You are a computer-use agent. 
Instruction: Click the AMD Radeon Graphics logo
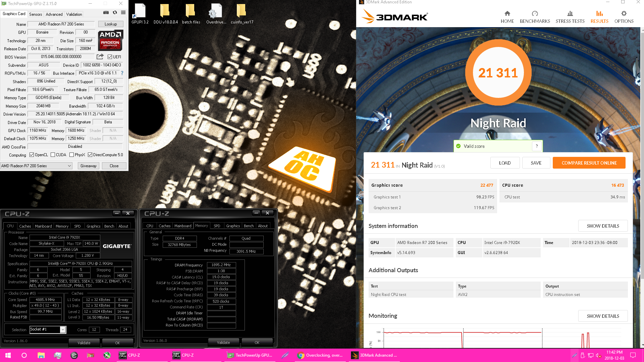(x=110, y=40)
